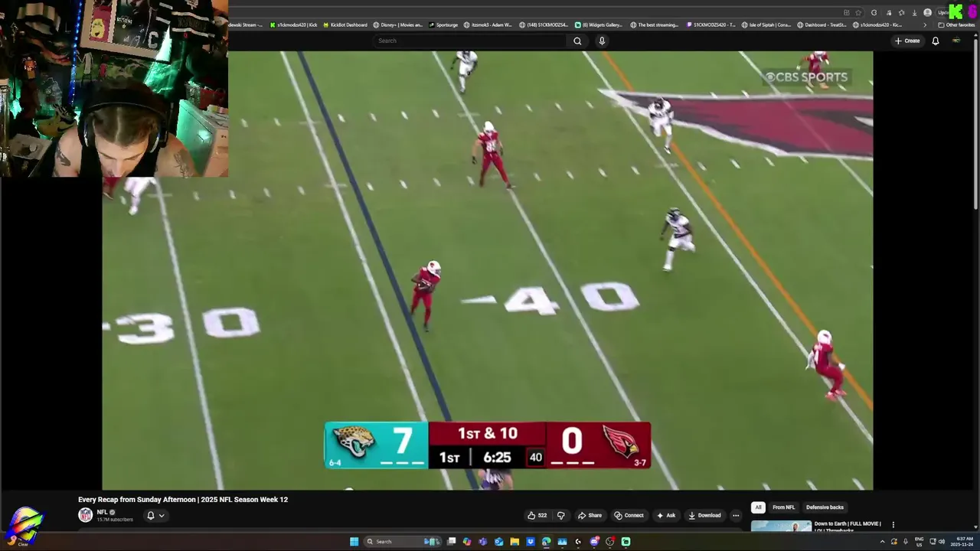Click the video title text
The height and width of the screenshot is (551, 980).
183,499
